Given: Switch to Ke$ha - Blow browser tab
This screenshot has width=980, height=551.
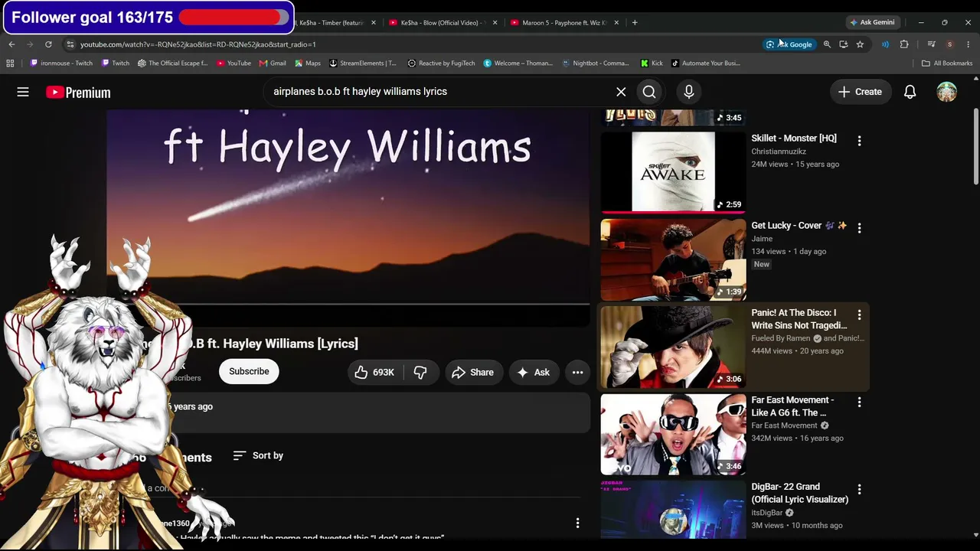Looking at the screenshot, I should click(442, 23).
